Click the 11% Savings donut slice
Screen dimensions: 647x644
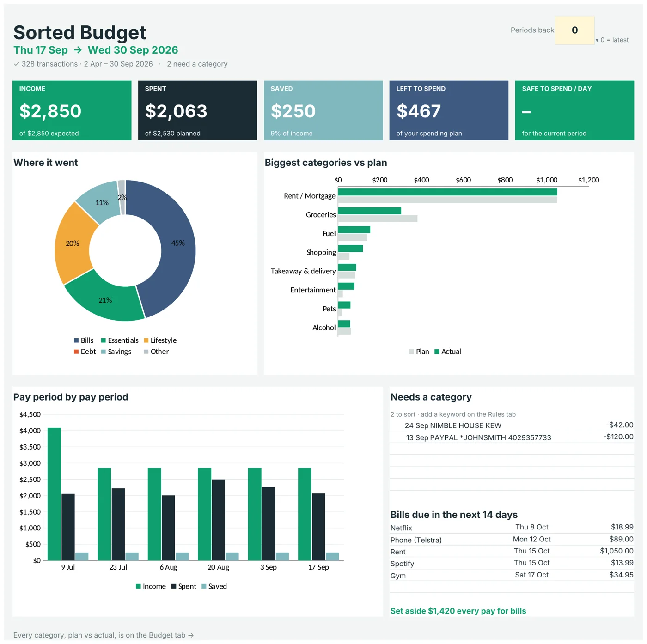(x=102, y=202)
